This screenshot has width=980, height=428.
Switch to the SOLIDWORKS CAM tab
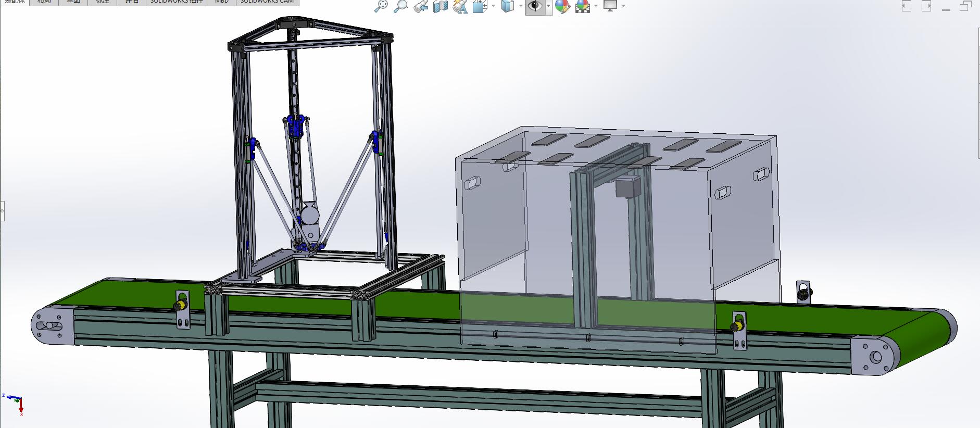point(267,2)
